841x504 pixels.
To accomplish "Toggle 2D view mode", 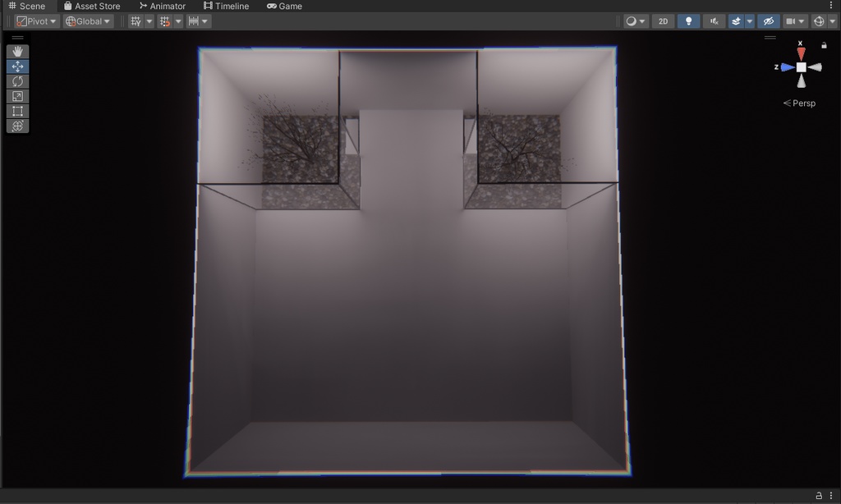I will 663,21.
